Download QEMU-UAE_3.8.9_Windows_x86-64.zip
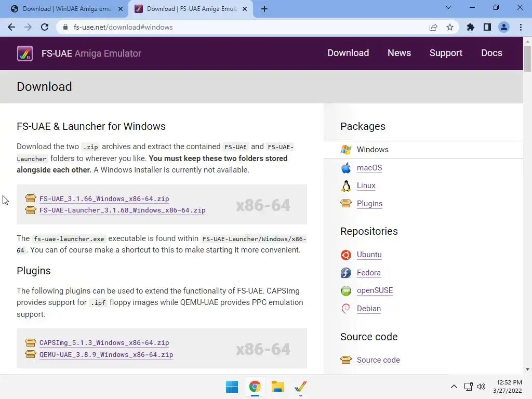 [x=106, y=354]
